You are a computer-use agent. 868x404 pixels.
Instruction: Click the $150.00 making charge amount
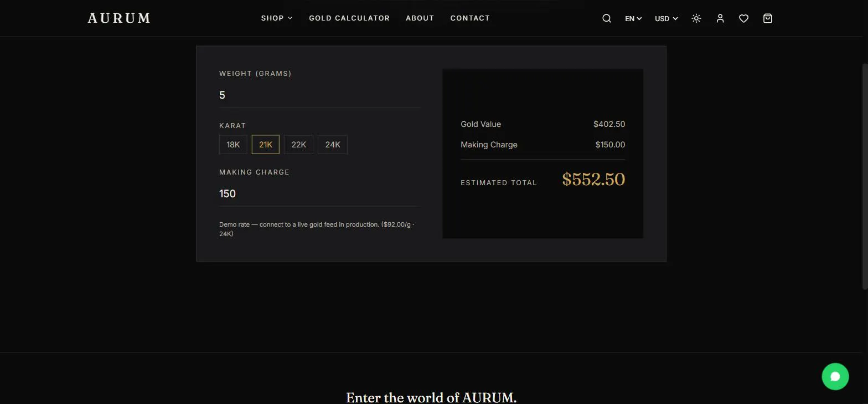click(x=610, y=145)
